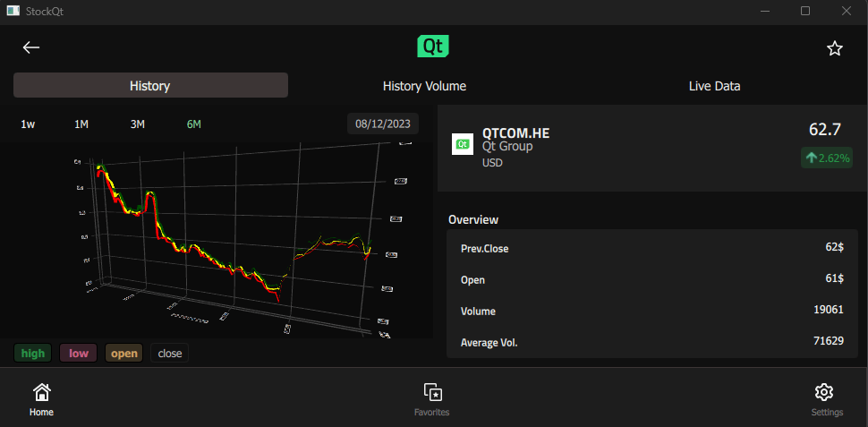Select the 1w time range
Image resolution: width=868 pixels, height=427 pixels.
click(x=28, y=124)
